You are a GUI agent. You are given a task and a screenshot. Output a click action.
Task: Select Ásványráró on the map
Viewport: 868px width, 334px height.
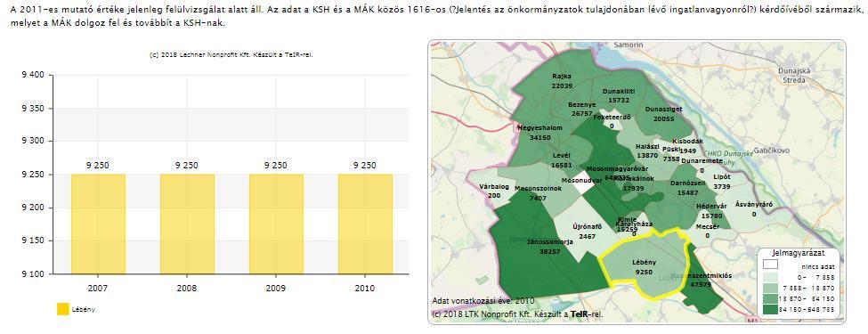pyautogui.click(x=753, y=208)
